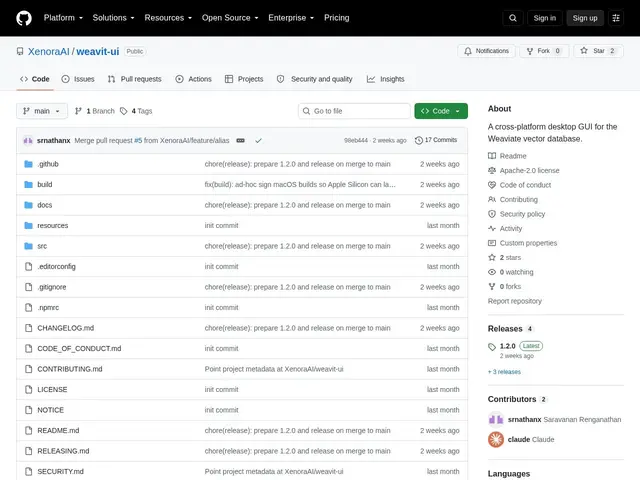Open the XenoraAI organization link
The height and width of the screenshot is (480, 640).
[x=49, y=51]
